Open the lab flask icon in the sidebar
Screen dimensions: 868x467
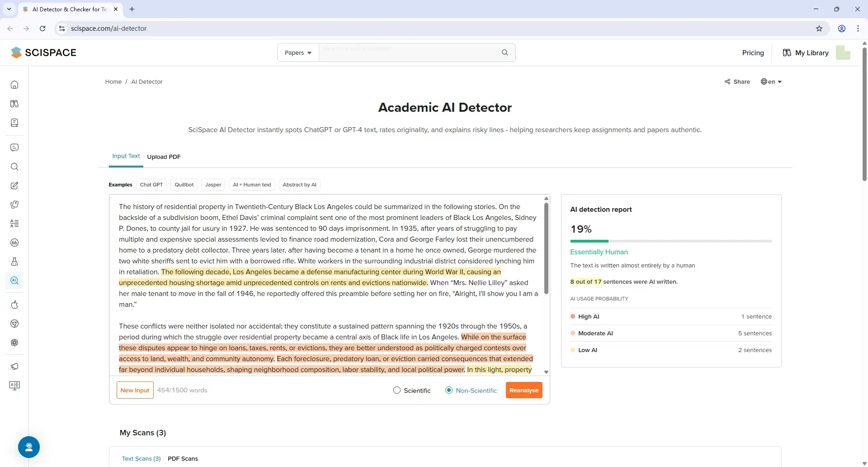pyautogui.click(x=14, y=262)
